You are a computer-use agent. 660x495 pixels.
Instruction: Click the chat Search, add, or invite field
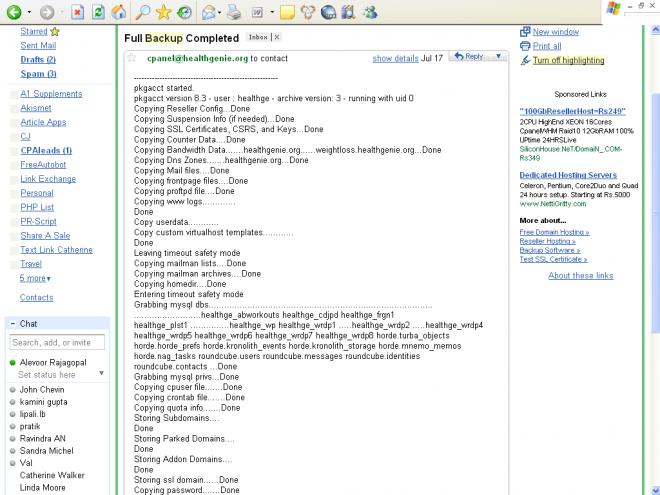point(57,342)
